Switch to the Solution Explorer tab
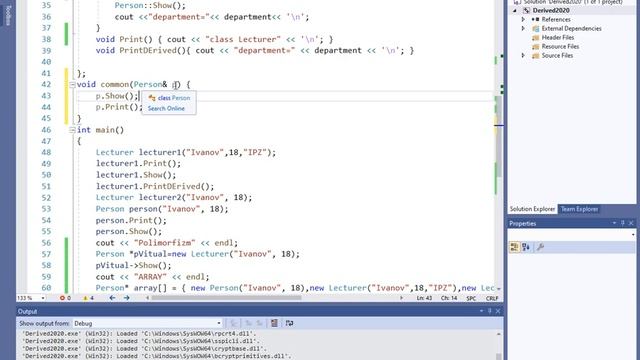 pos(532,209)
